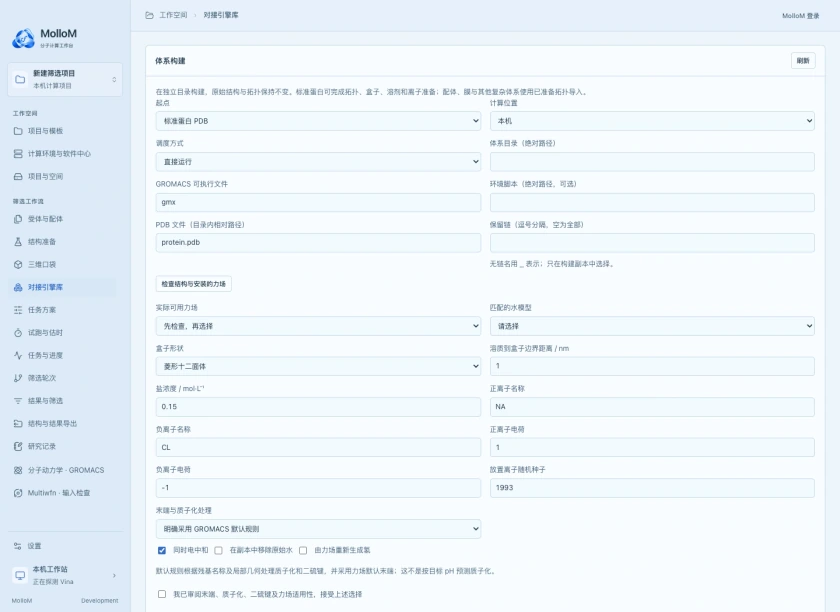The height and width of the screenshot is (612, 840).
Task: Click the 环境脚本 input field
Action: [x=652, y=202]
